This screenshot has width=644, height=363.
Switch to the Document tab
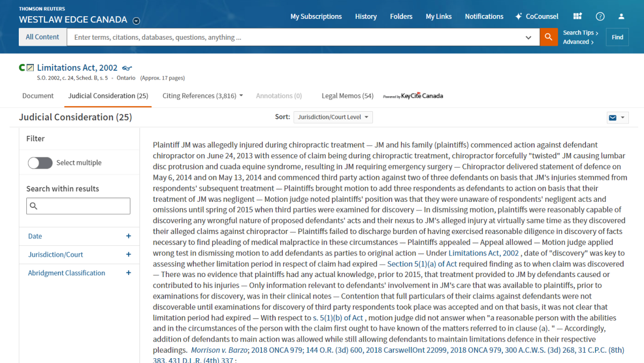(38, 96)
